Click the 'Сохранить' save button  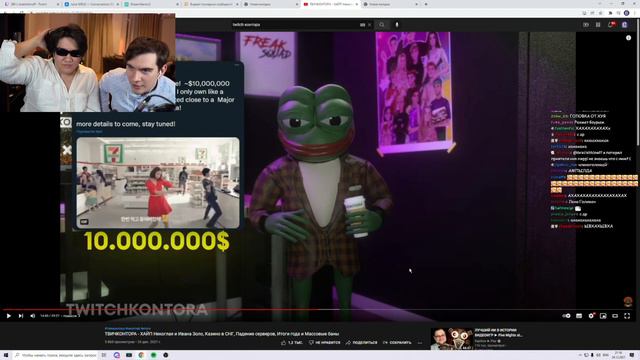[397, 342]
